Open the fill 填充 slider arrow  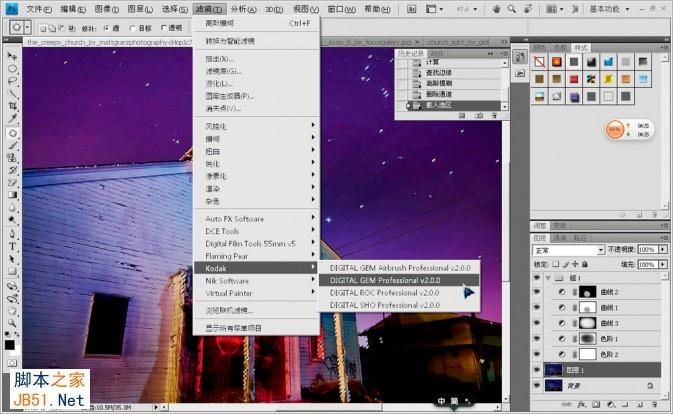click(664, 264)
